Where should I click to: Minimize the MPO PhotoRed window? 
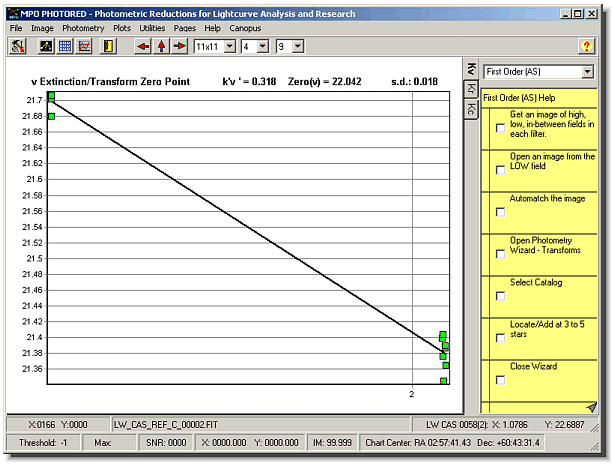pyautogui.click(x=565, y=14)
